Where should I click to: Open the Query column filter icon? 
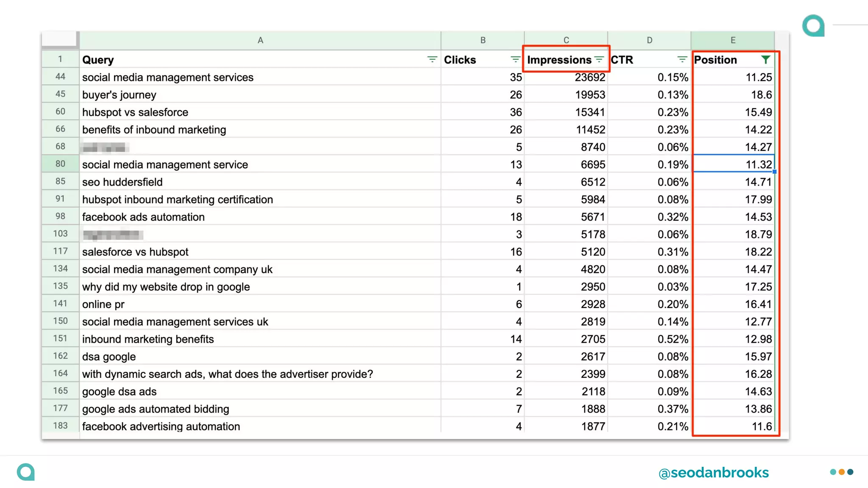point(432,60)
